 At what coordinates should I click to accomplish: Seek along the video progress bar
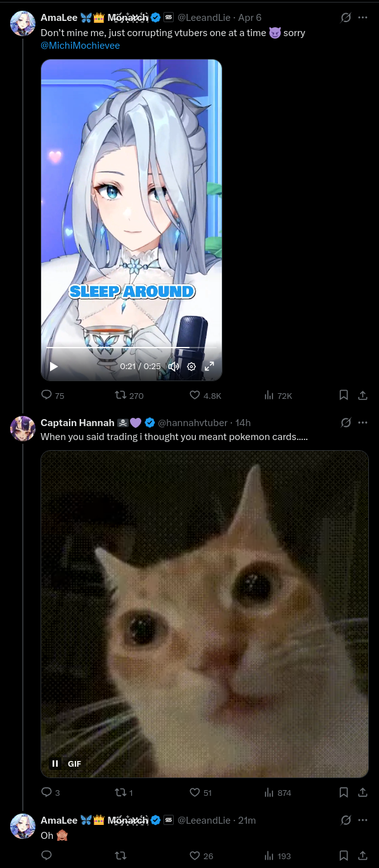(131, 348)
